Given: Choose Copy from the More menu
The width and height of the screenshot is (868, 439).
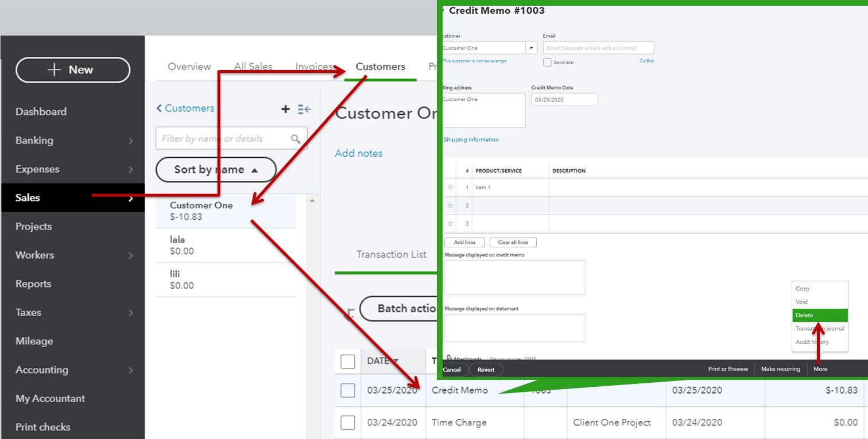Looking at the screenshot, I should pos(803,289).
